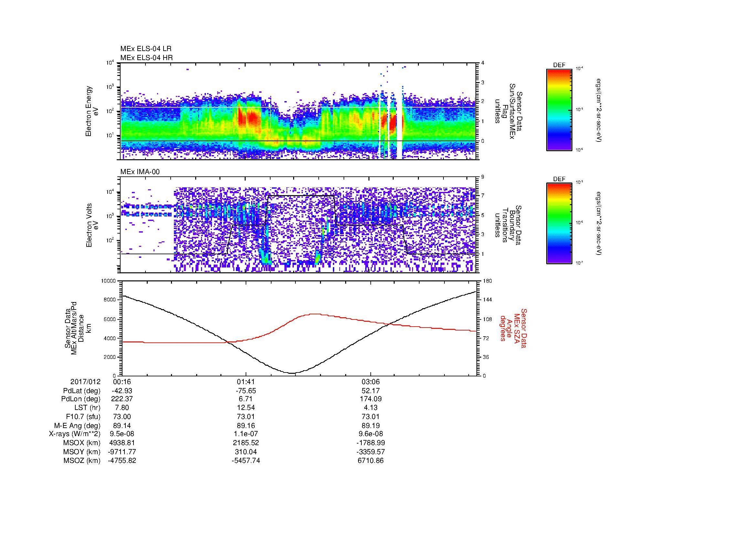The height and width of the screenshot is (534, 756).
Task: Click the MSOZ value '-5457.74'
Action: coord(246,461)
